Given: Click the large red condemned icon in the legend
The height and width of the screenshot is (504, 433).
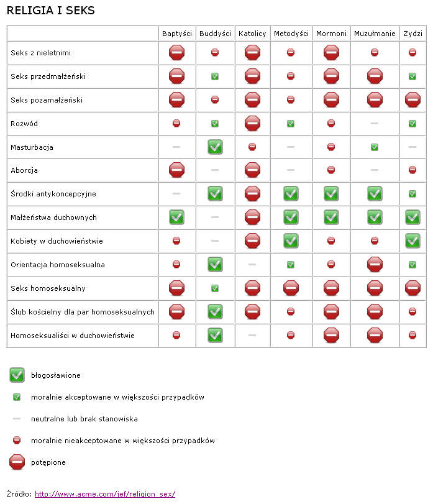Looking at the screenshot, I should [x=17, y=462].
